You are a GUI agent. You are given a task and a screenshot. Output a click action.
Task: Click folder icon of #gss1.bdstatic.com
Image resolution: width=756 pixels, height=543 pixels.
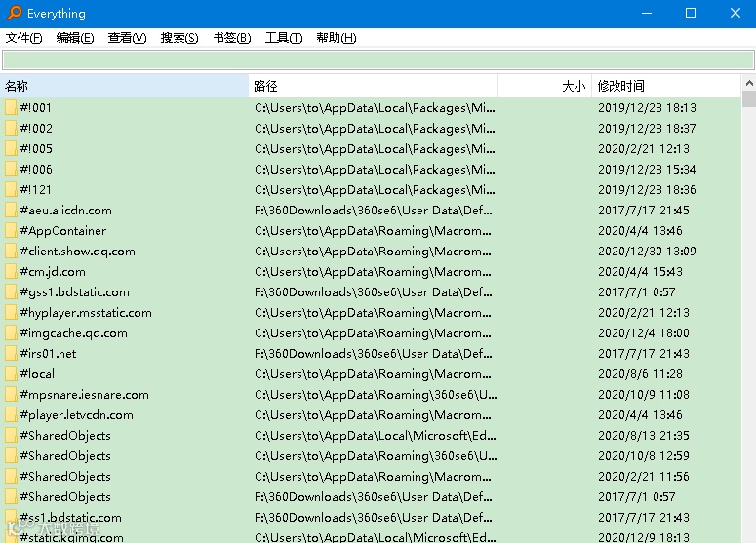click(x=11, y=292)
